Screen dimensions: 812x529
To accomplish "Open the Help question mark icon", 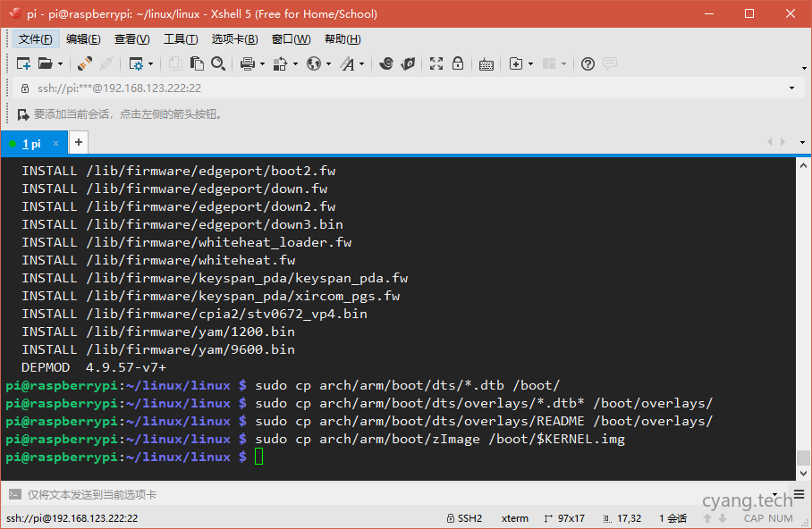I will 588,63.
